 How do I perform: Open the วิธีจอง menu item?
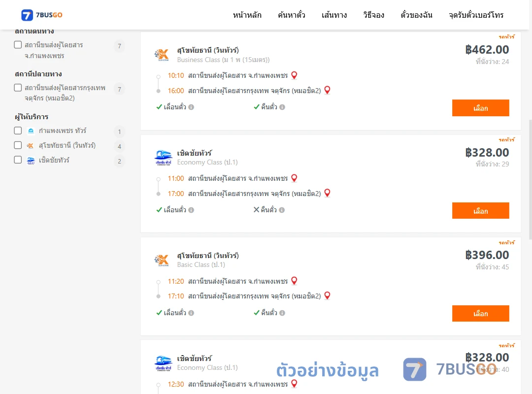pyautogui.click(x=373, y=15)
